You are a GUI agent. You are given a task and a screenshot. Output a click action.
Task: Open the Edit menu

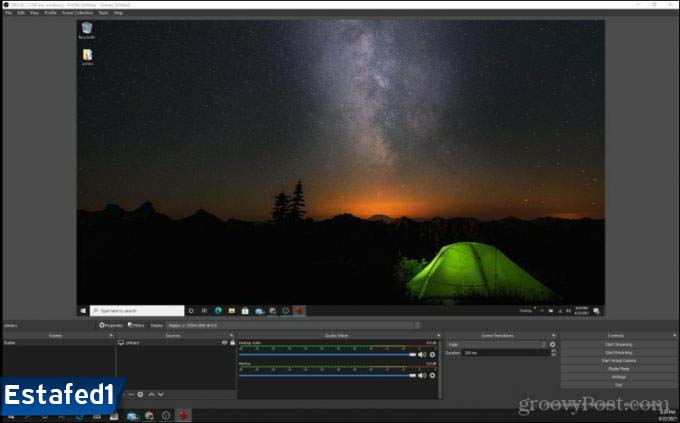[x=20, y=13]
